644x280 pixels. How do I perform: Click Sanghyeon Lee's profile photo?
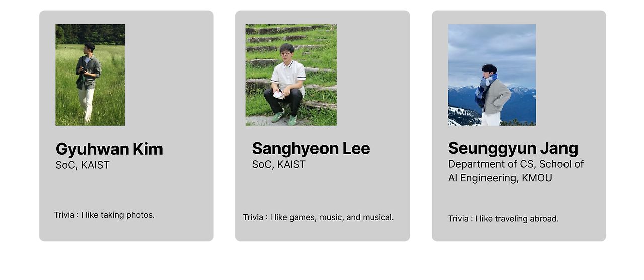click(291, 75)
